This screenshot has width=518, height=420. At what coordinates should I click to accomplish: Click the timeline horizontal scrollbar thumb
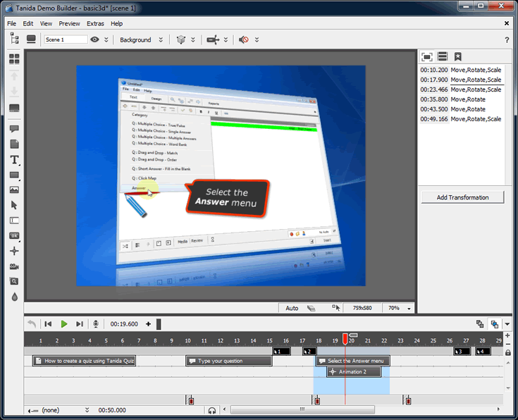tap(302, 409)
